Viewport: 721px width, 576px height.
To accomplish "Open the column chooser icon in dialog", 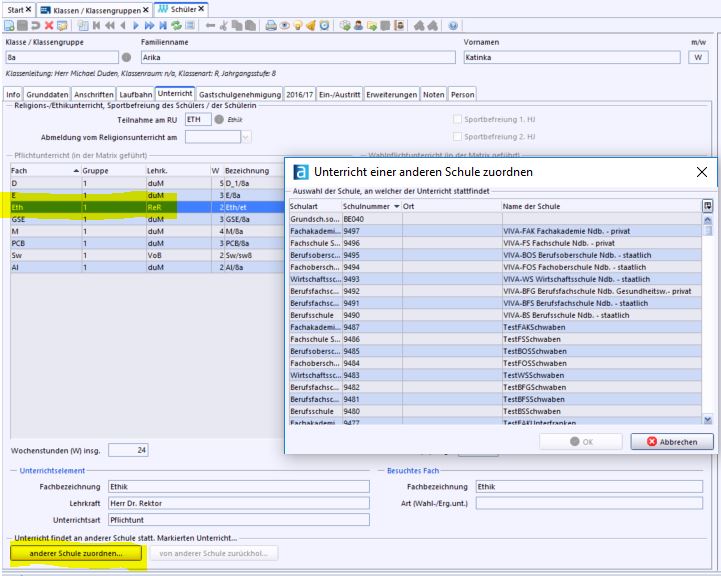I will 707,205.
